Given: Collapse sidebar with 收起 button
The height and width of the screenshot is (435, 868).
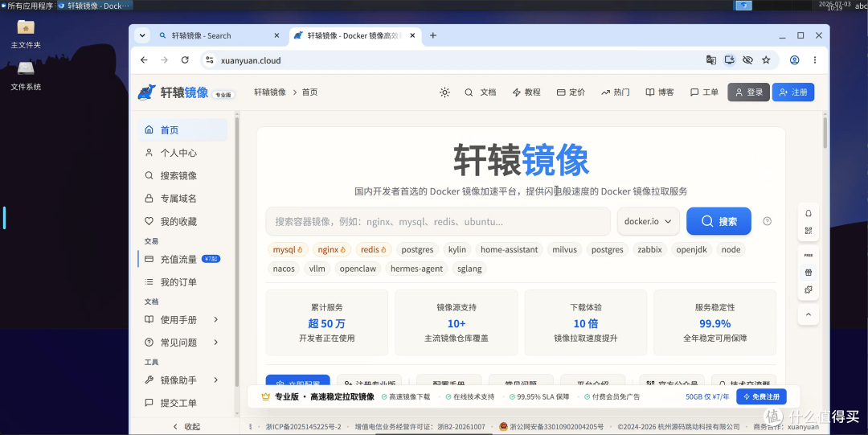Looking at the screenshot, I should [x=186, y=427].
